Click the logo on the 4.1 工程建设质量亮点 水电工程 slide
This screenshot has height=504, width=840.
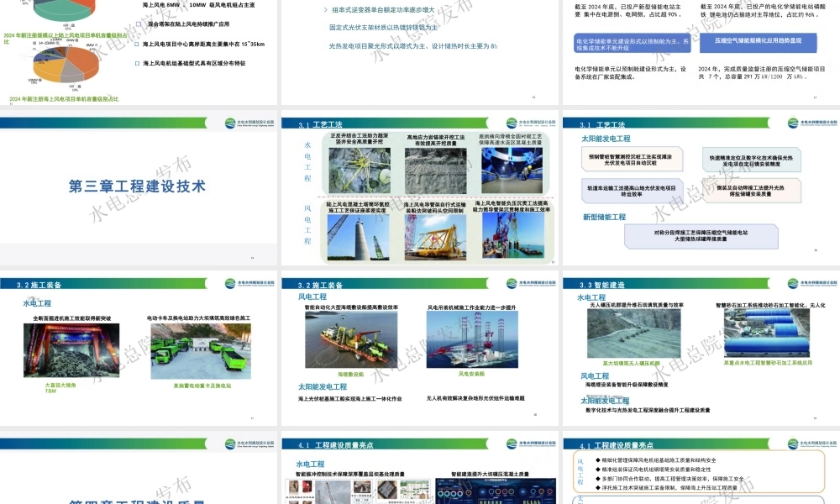pyautogui.click(x=530, y=444)
